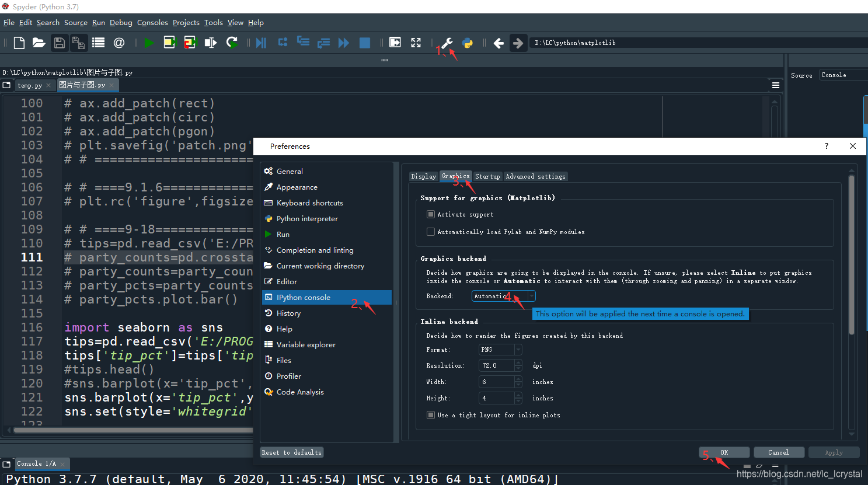Maximize current pane icon

395,43
